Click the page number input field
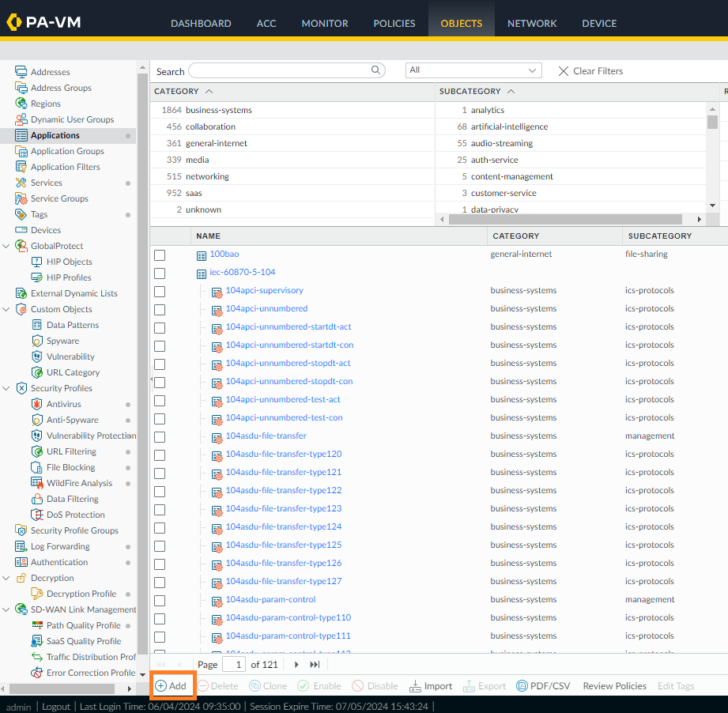This screenshot has height=713, width=728. [234, 665]
